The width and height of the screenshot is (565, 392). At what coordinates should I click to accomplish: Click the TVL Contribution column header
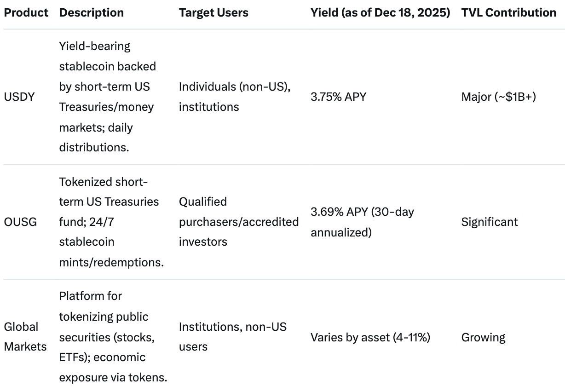pos(508,13)
